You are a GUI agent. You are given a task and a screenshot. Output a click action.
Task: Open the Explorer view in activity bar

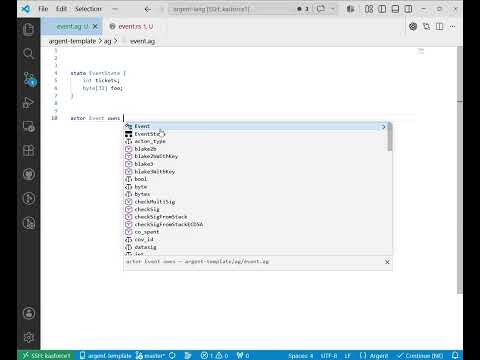(29, 29)
